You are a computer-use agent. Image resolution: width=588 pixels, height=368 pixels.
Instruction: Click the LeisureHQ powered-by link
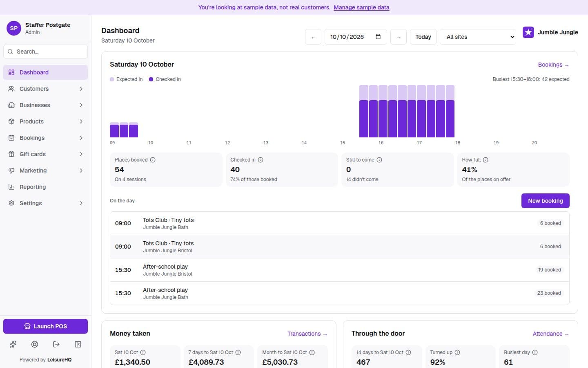click(59, 360)
